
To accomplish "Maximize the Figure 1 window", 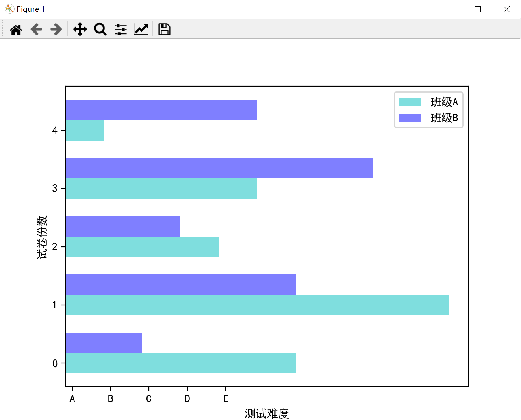I will tap(478, 9).
